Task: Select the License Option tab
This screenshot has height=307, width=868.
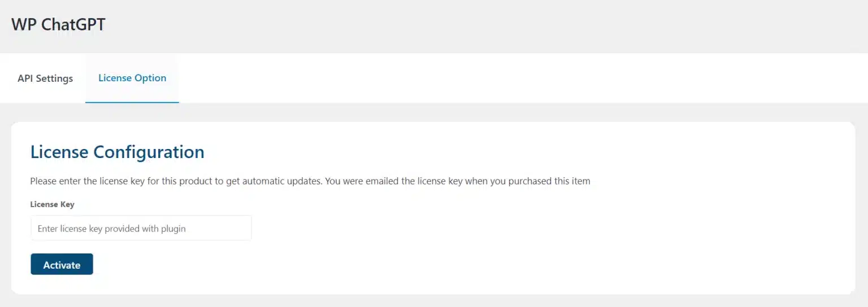Action: click(x=132, y=78)
